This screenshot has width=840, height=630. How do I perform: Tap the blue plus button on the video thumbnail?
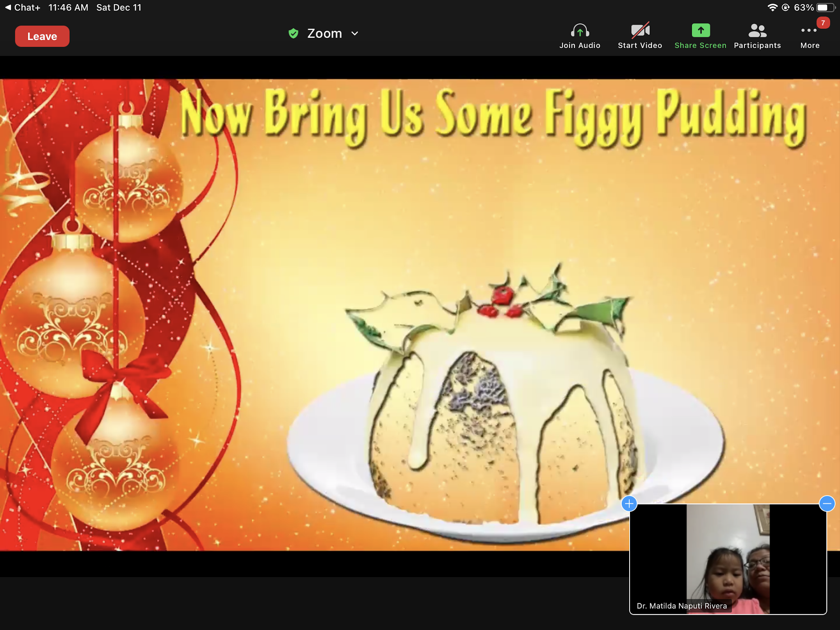tap(629, 503)
